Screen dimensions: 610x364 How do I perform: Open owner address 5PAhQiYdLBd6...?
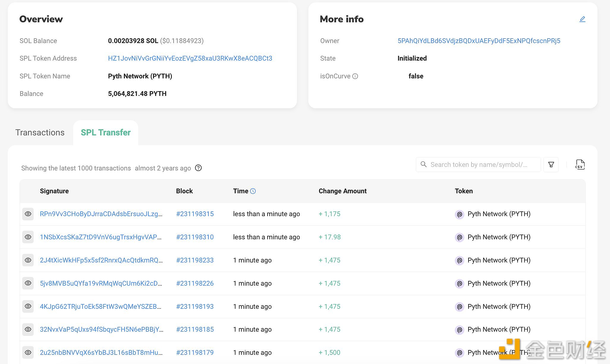(x=479, y=41)
